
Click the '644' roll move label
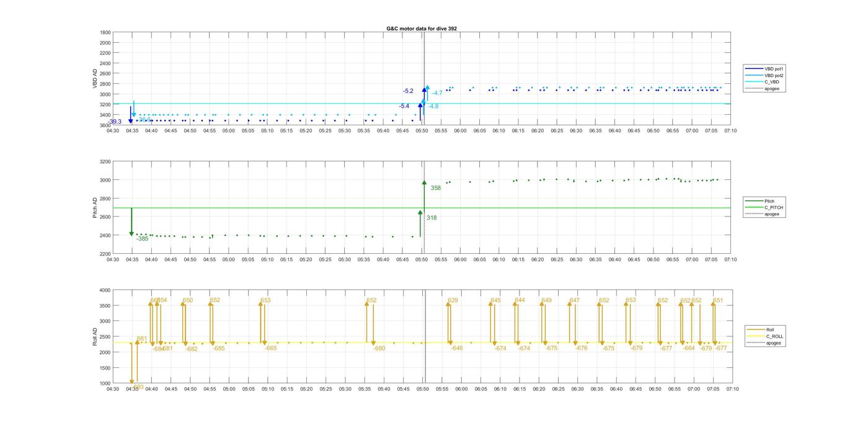[x=520, y=300]
